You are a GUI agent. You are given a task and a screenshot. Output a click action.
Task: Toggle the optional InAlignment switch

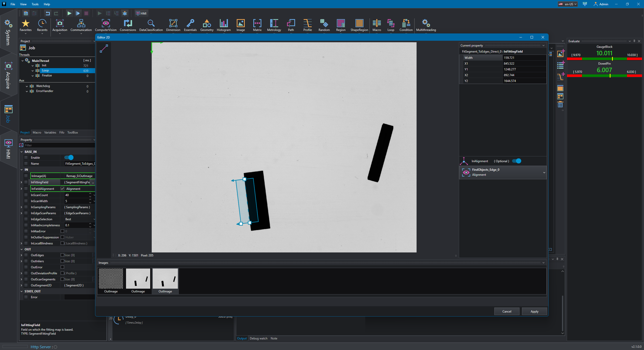click(x=516, y=161)
